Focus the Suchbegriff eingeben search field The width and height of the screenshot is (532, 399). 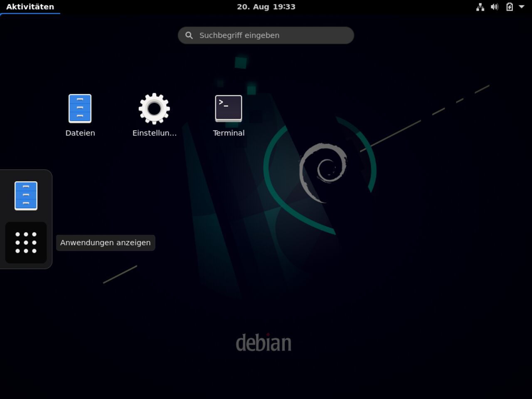[266, 35]
